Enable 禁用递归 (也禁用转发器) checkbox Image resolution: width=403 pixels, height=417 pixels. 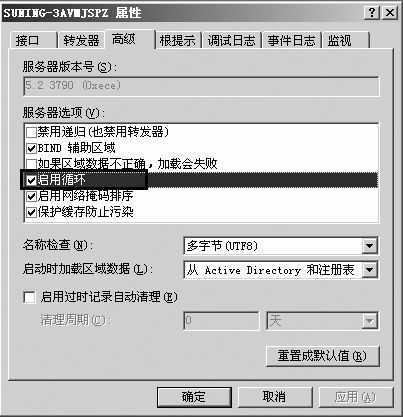pyautogui.click(x=31, y=132)
